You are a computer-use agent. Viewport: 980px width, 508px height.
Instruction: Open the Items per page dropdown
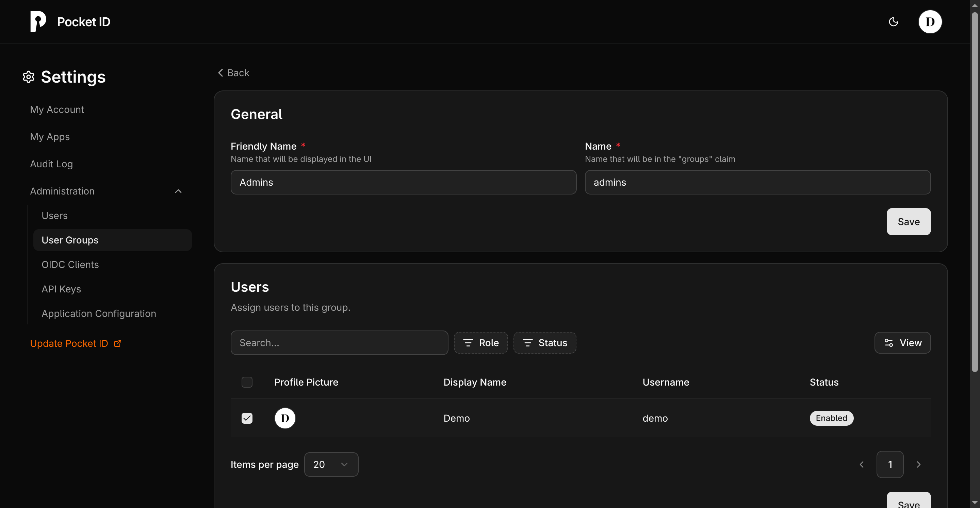click(x=331, y=464)
